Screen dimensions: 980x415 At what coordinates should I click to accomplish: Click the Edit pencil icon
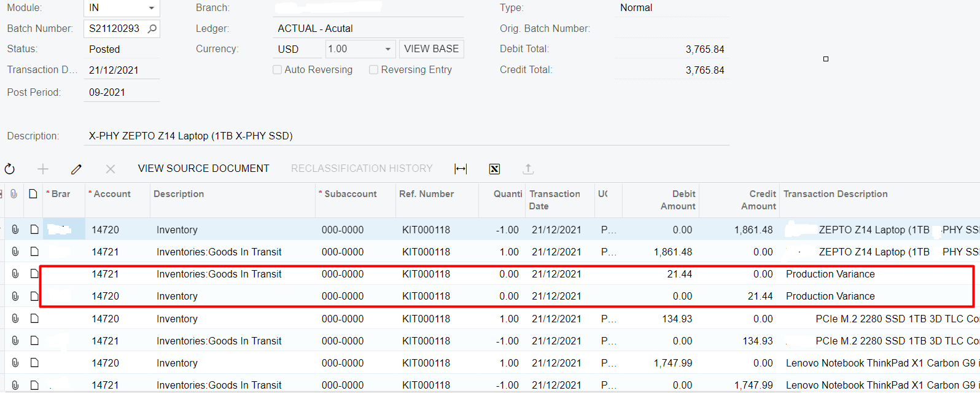(x=76, y=169)
